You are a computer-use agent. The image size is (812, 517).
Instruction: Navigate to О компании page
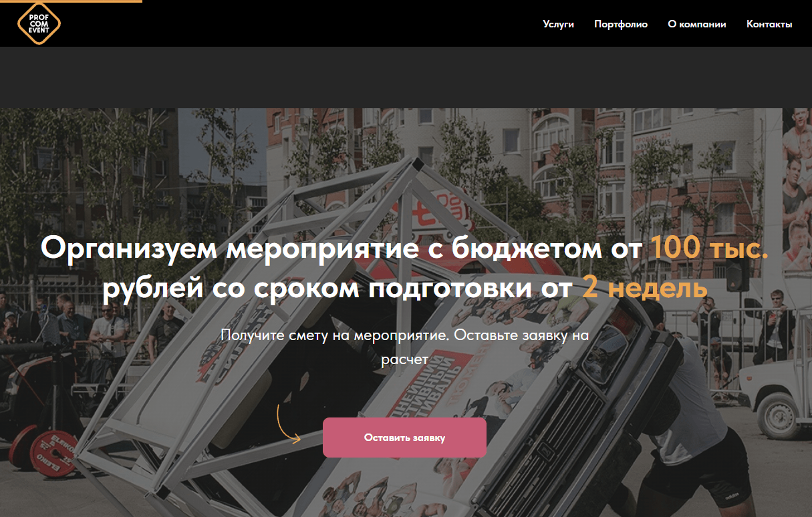(x=697, y=24)
